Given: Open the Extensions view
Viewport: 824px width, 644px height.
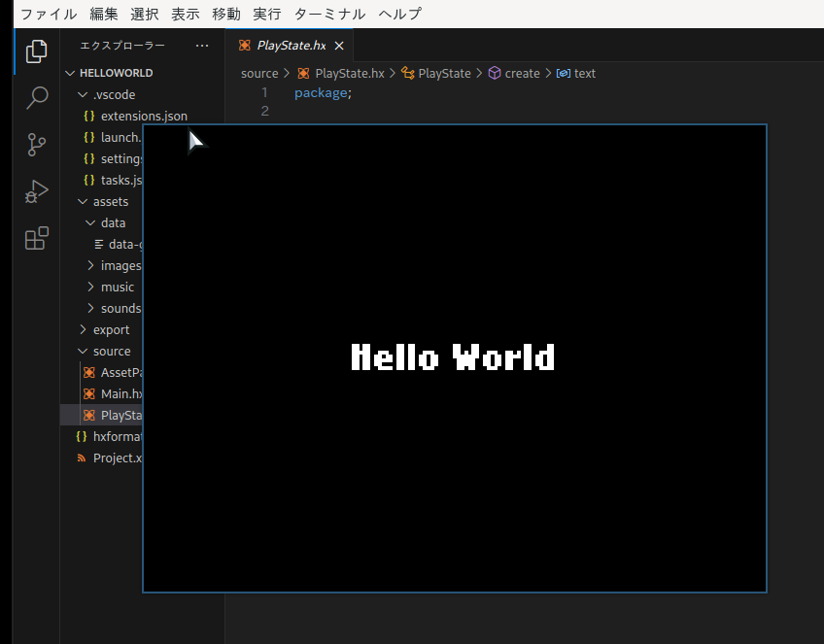Looking at the screenshot, I should [x=36, y=238].
